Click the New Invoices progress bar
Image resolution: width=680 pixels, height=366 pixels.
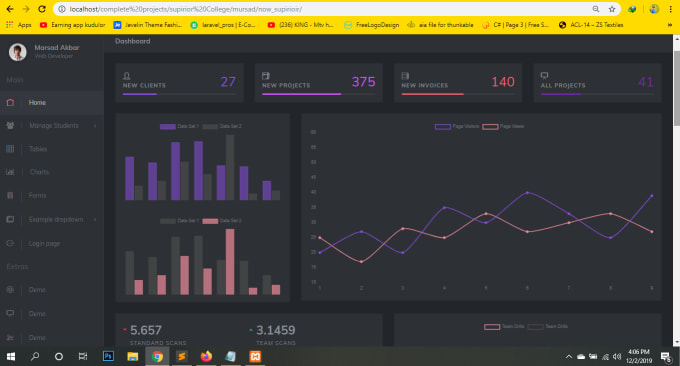458,94
